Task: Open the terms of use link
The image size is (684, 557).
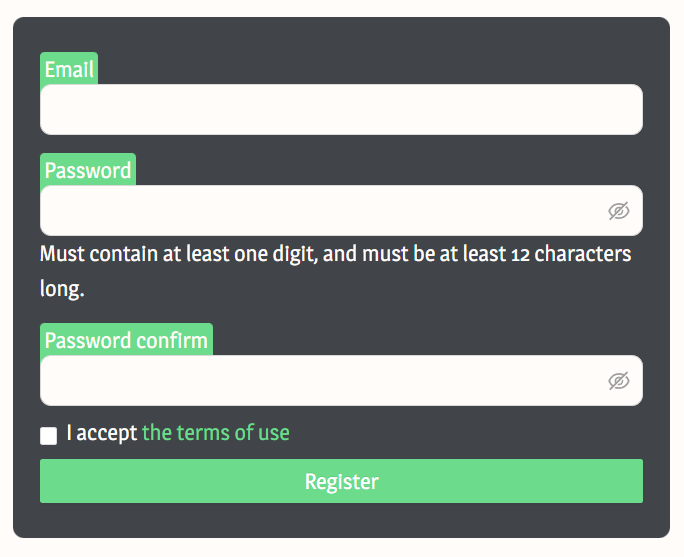Action: point(216,433)
